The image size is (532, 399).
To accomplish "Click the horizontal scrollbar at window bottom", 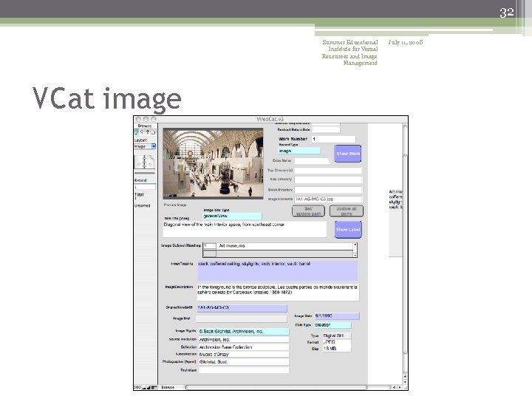I will click(x=276, y=387).
